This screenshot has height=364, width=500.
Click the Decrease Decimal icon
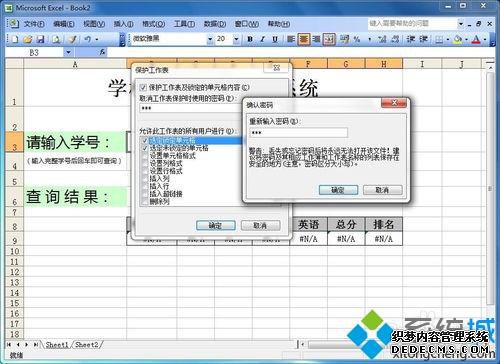(x=395, y=39)
